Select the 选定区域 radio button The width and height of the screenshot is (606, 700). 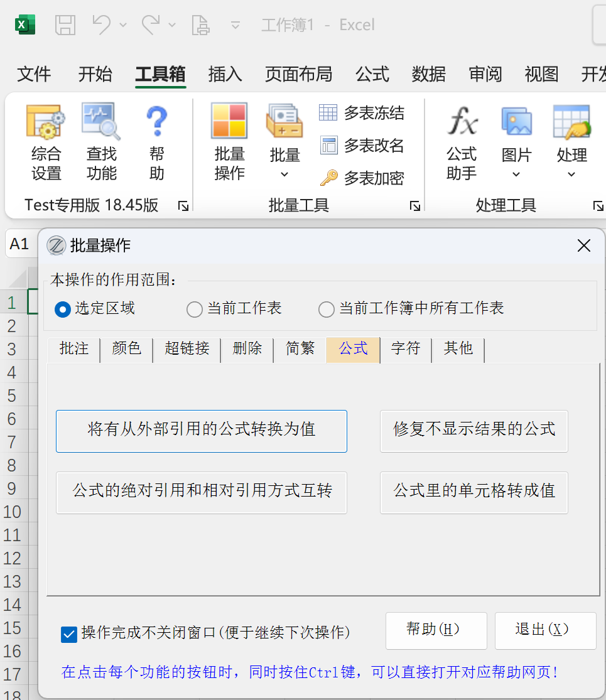pyautogui.click(x=63, y=310)
